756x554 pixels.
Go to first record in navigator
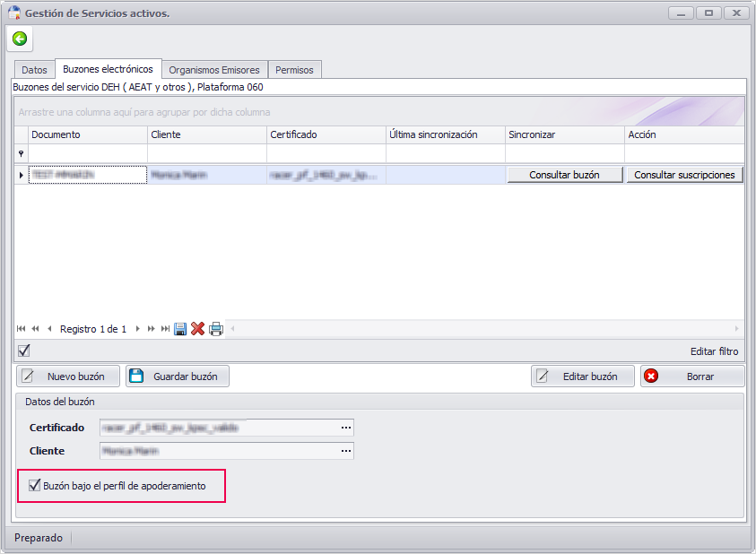pos(21,329)
